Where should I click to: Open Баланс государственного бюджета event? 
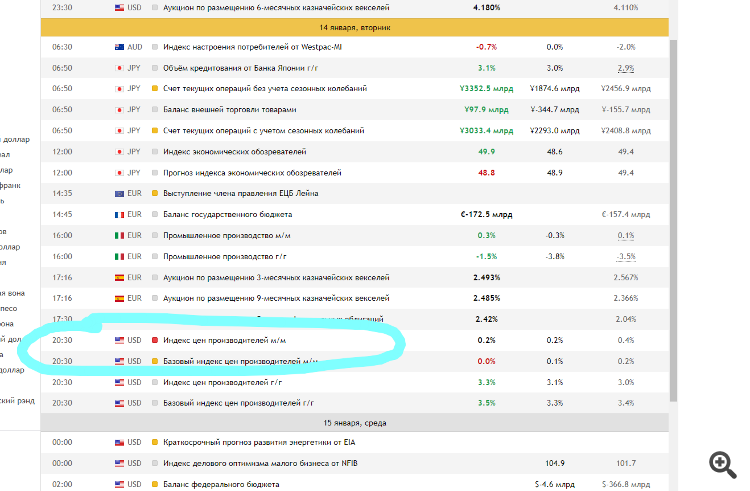click(x=228, y=215)
